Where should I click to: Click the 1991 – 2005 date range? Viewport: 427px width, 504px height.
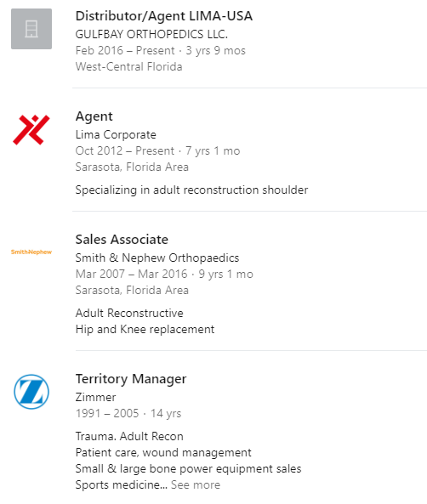coord(107,413)
